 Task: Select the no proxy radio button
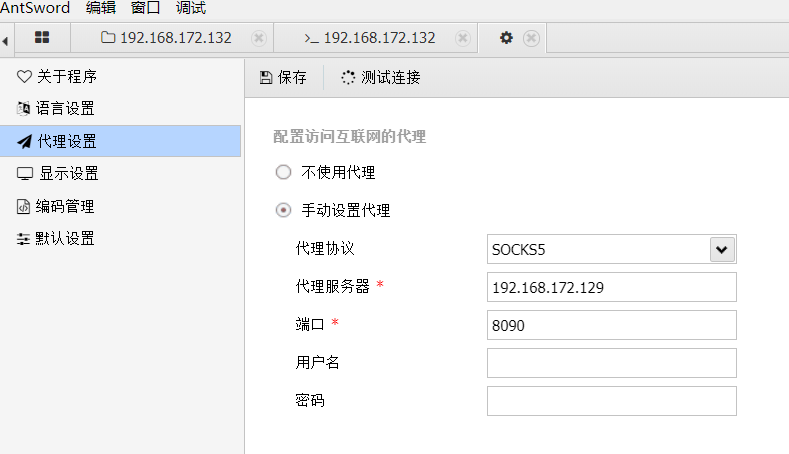pos(283,172)
